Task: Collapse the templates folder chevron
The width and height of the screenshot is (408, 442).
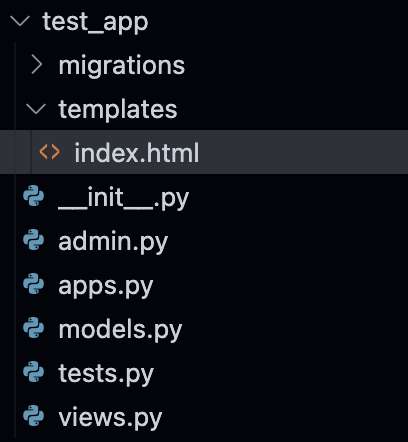Action: [36, 109]
